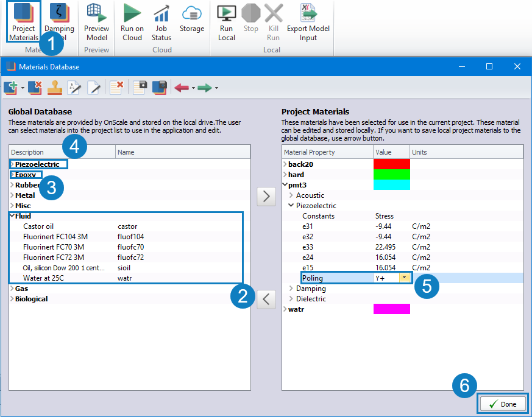Expand the Gas category
This screenshot has width=532, height=417.
click(12, 289)
